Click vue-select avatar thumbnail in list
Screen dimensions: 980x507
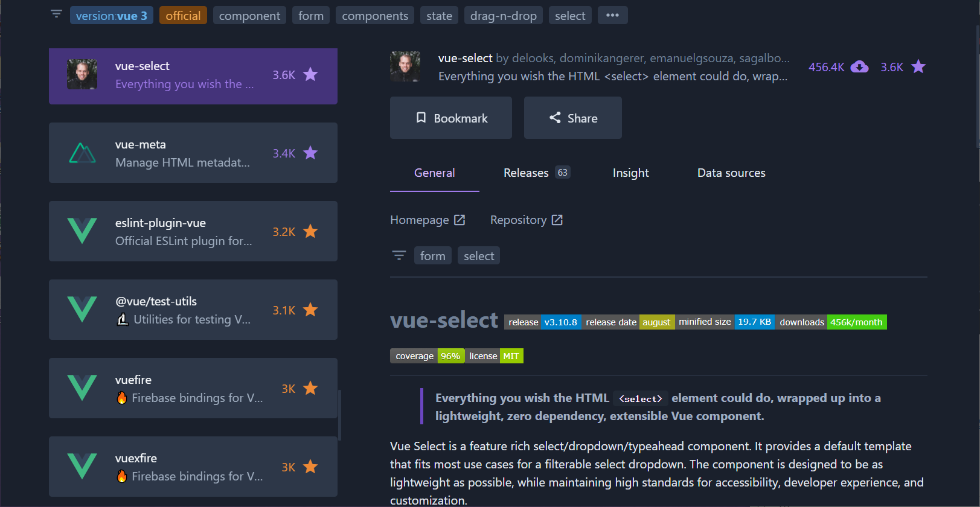[x=82, y=74]
